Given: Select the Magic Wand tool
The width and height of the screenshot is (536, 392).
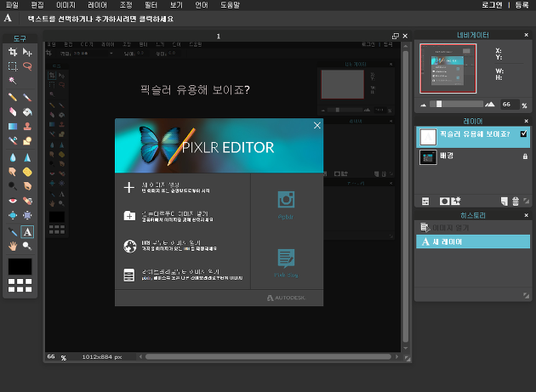Looking at the screenshot, I should [13, 80].
